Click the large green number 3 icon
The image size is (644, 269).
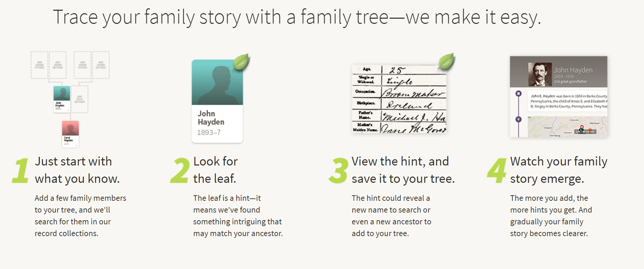(338, 170)
